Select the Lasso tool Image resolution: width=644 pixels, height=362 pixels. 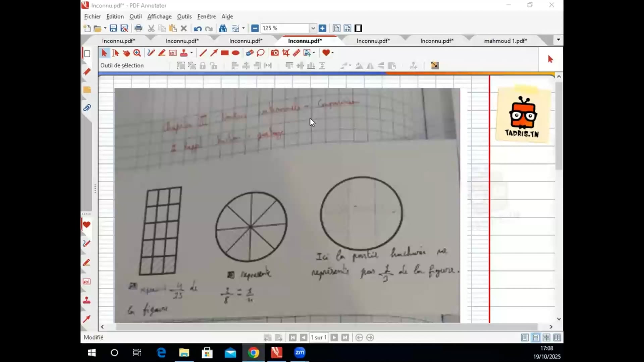click(x=261, y=53)
